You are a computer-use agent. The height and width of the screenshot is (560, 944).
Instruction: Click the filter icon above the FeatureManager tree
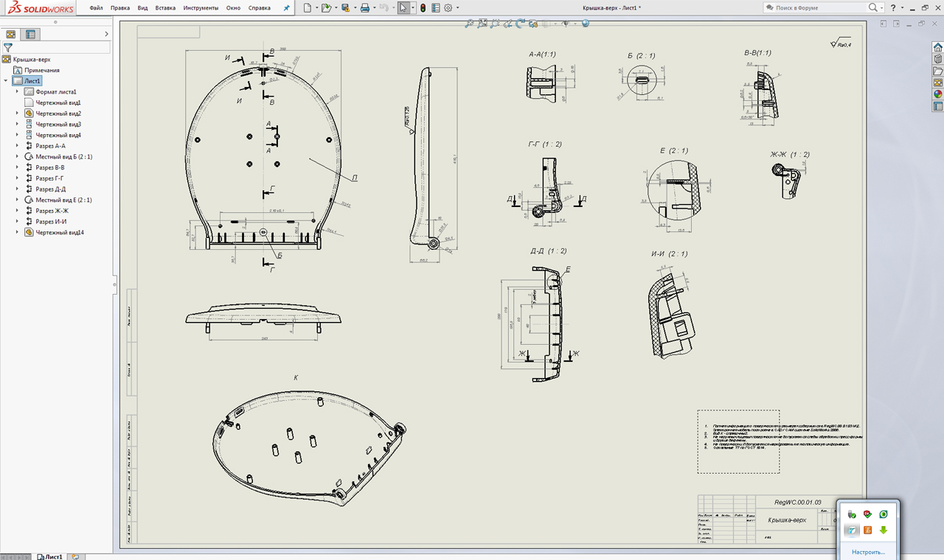click(9, 46)
